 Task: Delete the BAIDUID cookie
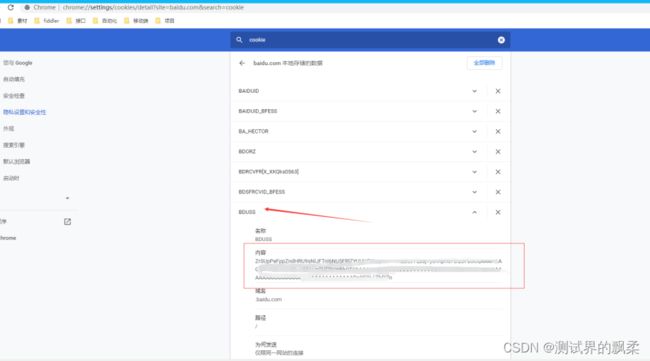[498, 91]
